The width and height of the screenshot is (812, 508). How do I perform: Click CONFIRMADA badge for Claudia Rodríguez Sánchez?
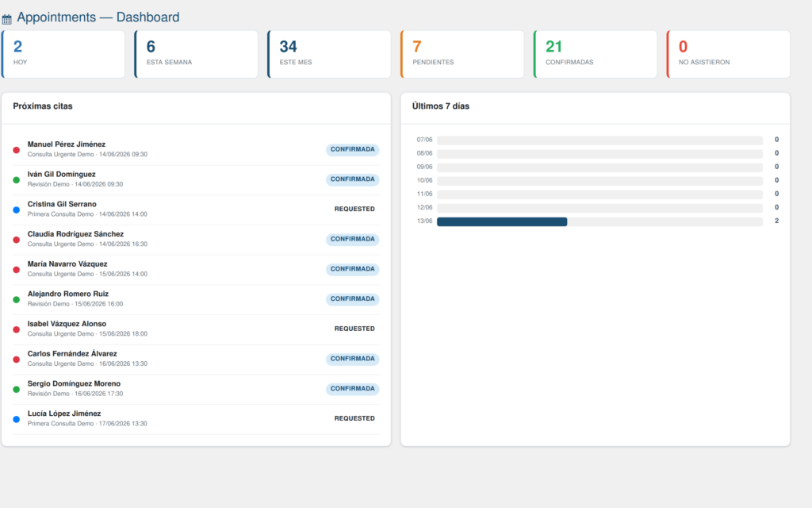click(353, 239)
